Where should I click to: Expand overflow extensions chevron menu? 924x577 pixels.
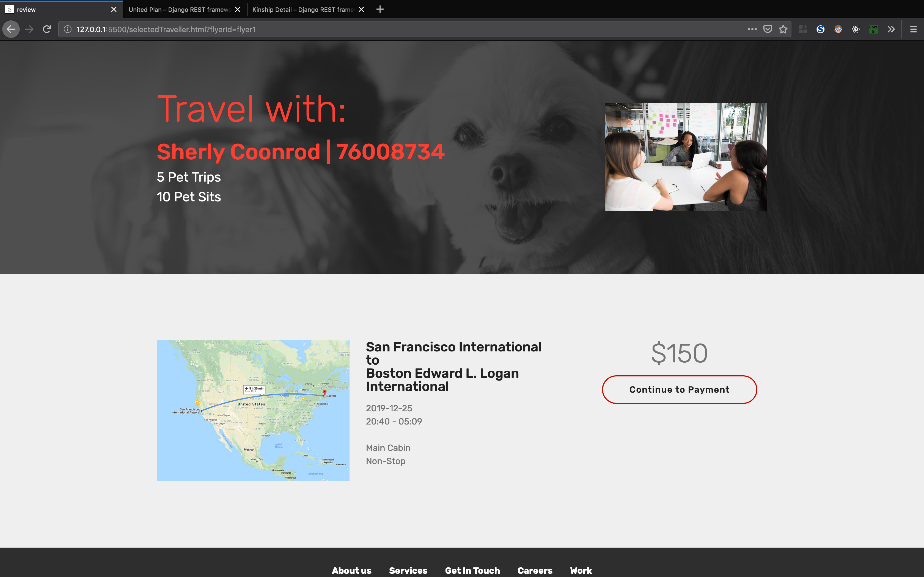pos(891,29)
